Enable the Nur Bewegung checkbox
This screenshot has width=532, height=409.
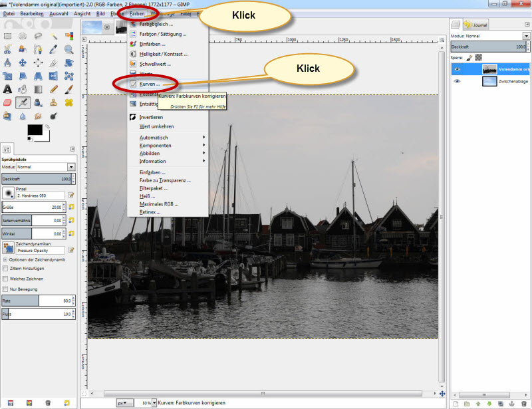[x=5, y=289]
